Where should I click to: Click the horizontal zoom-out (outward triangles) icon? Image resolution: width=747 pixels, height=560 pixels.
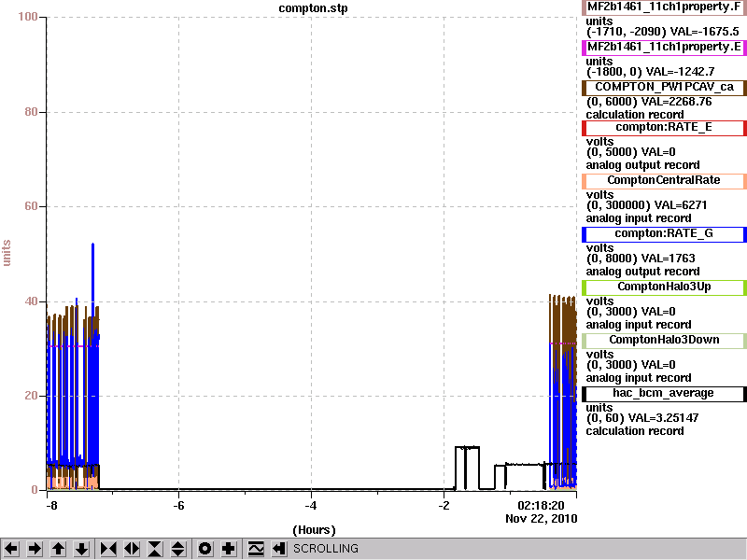coord(132,549)
